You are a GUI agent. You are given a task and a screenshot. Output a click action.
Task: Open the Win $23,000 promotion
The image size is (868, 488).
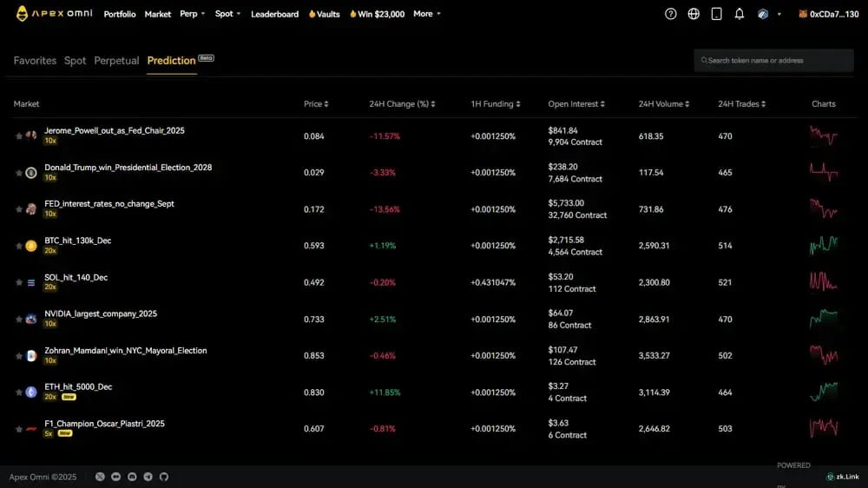(377, 14)
